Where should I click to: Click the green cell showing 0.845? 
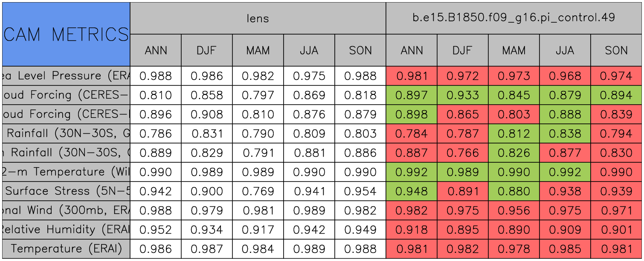[x=514, y=95]
